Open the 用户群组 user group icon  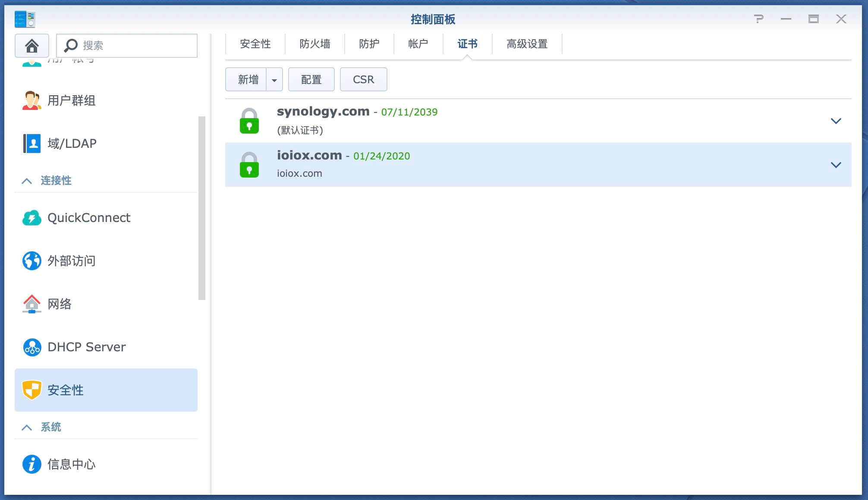coord(31,100)
